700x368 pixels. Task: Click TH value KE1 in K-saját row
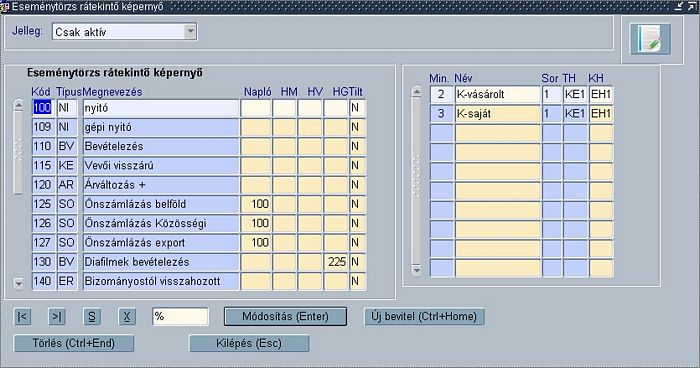pos(575,113)
